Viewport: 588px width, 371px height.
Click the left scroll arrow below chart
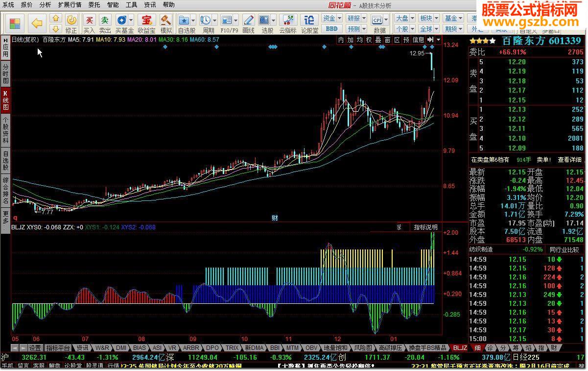[15, 347]
